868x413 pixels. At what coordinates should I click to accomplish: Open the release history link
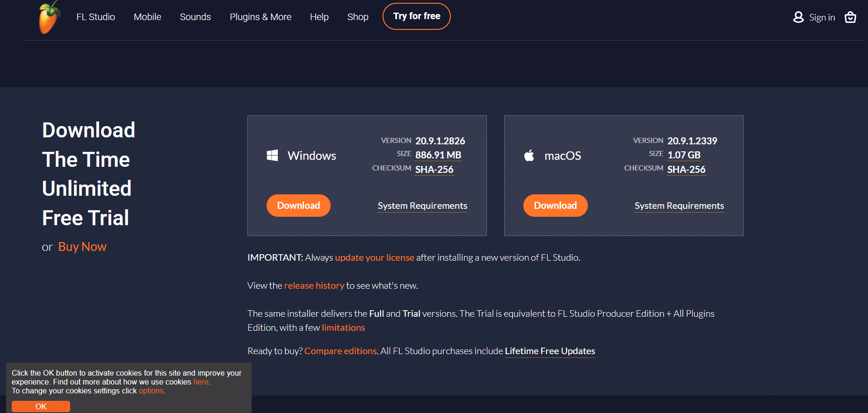coord(314,285)
